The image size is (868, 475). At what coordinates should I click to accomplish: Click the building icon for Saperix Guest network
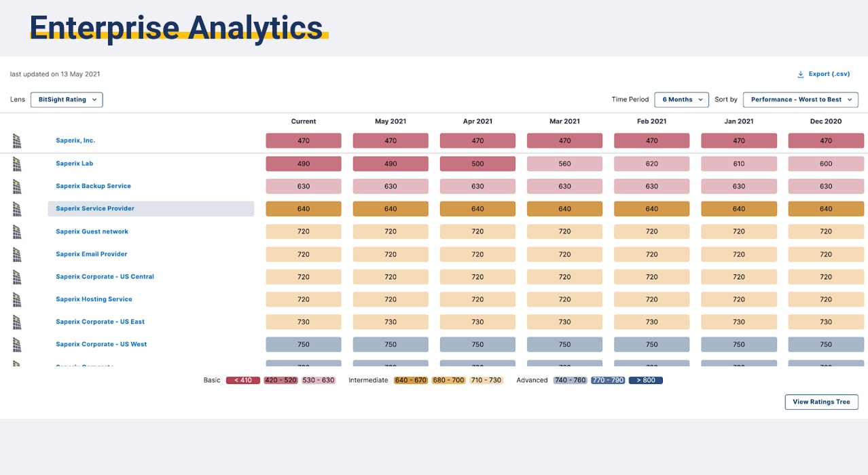pos(17,231)
